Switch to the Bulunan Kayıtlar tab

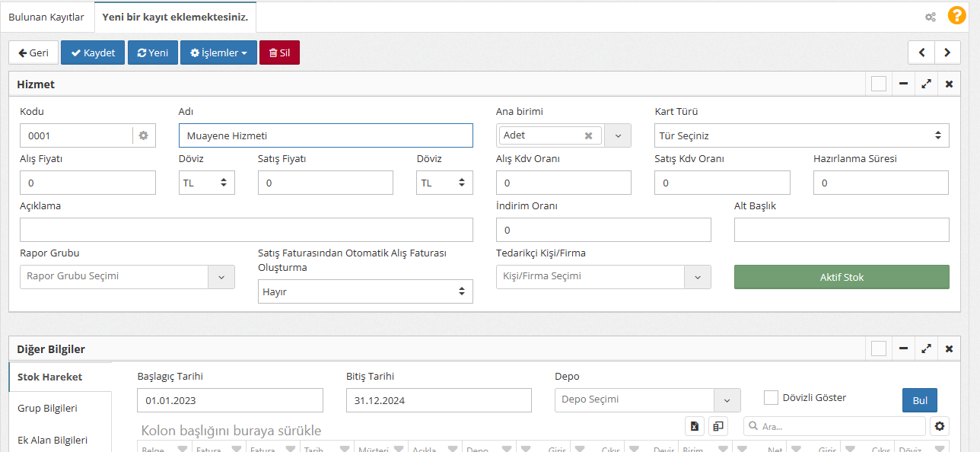[46, 17]
